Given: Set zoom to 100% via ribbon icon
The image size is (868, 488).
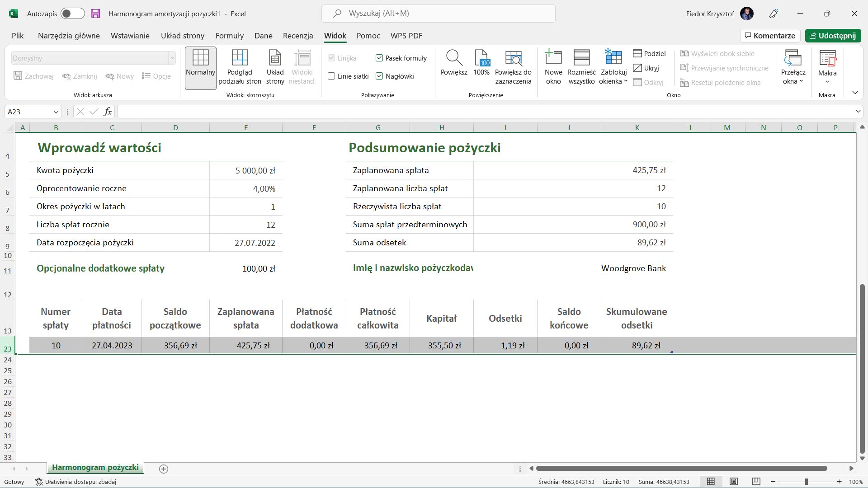Looking at the screenshot, I should point(481,59).
